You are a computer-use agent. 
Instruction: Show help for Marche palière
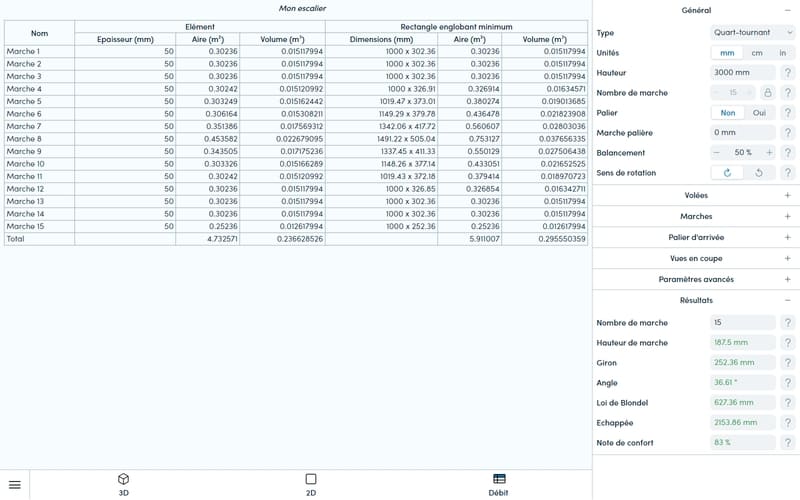pos(788,133)
